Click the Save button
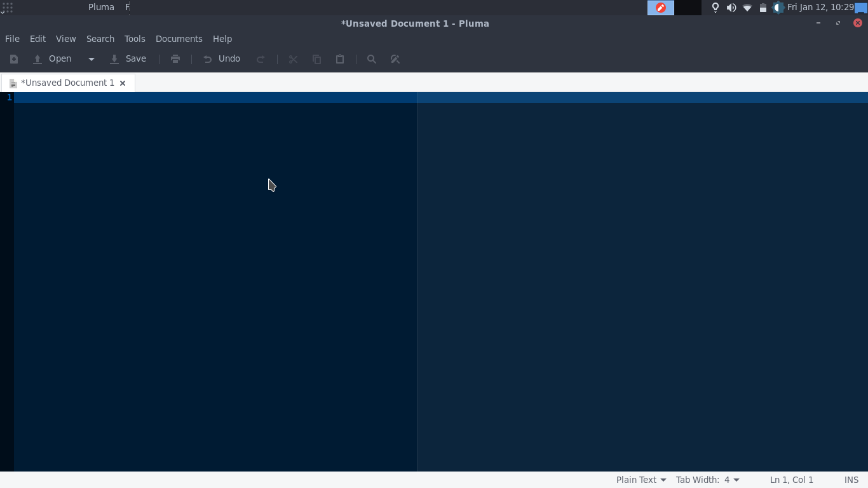 (128, 58)
